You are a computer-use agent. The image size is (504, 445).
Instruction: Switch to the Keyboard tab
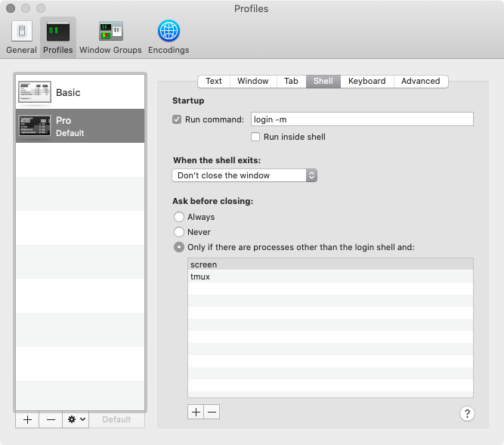(x=366, y=81)
